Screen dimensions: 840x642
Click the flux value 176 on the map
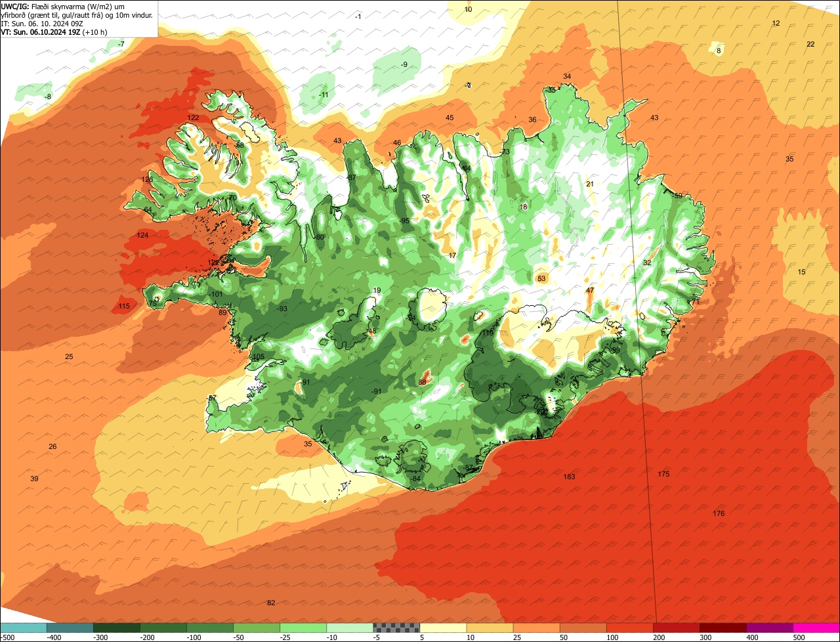click(719, 513)
